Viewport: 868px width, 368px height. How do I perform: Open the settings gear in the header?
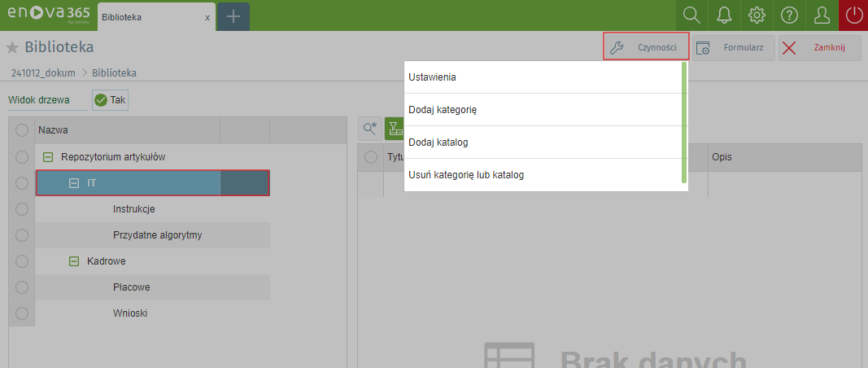click(x=757, y=15)
